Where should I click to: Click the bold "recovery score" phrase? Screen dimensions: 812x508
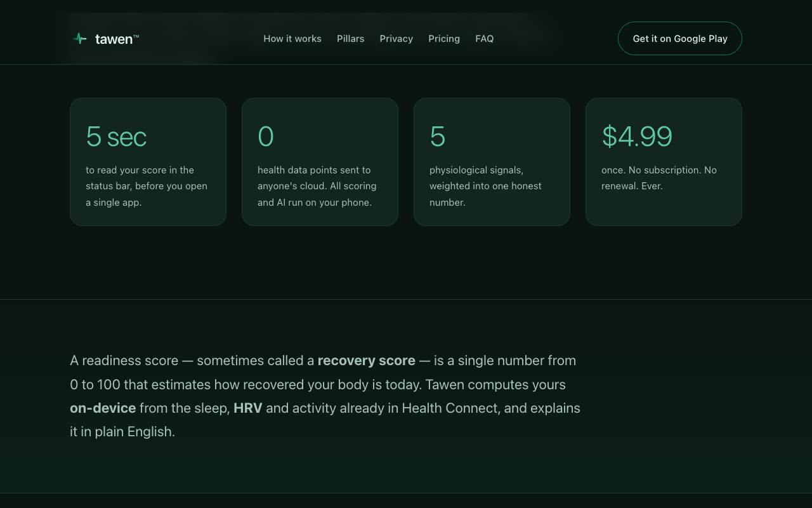pyautogui.click(x=367, y=361)
